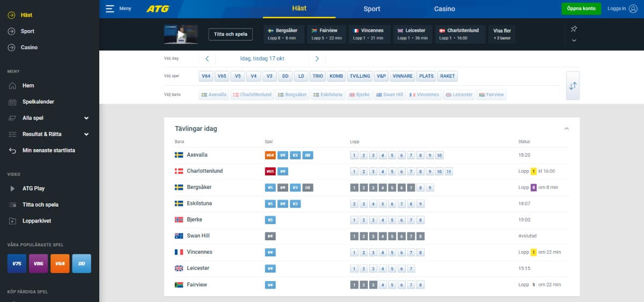Open Axevalla track link
644x302 pixels.
[x=197, y=155]
